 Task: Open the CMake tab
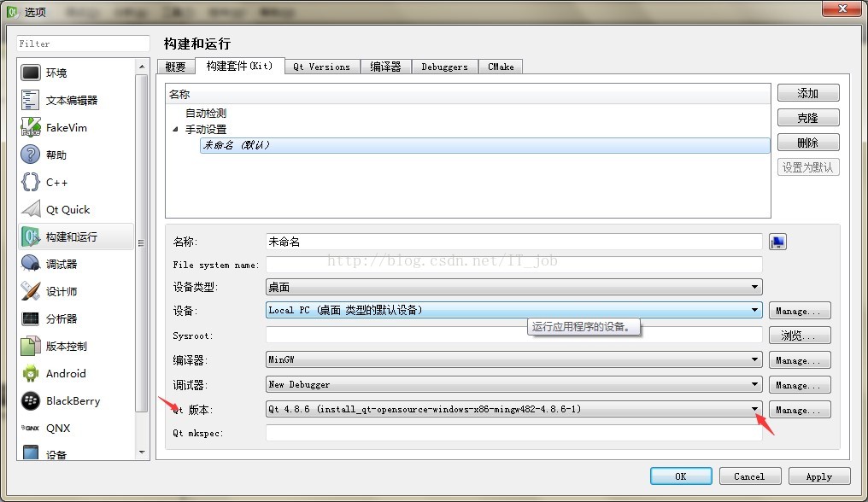(501, 67)
